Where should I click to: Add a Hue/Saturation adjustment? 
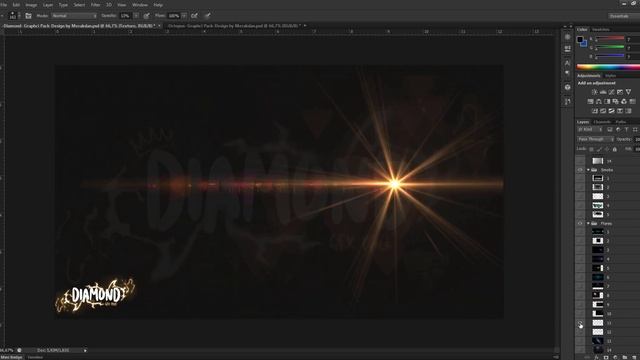pos(590,101)
